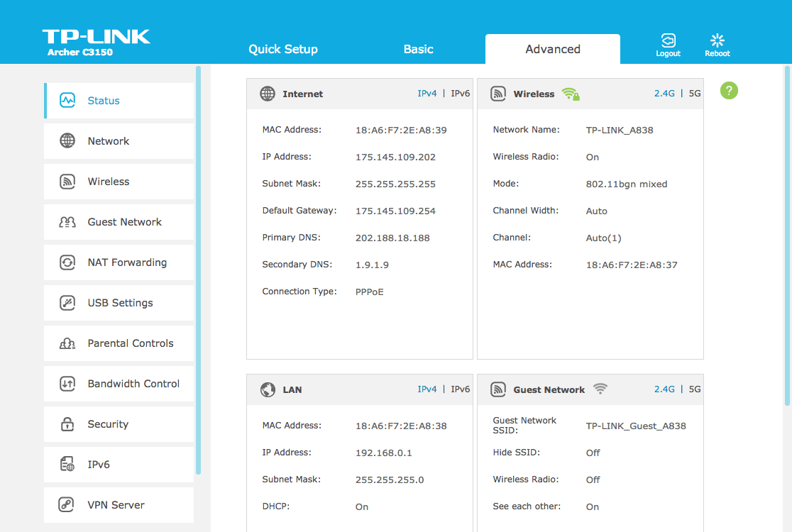This screenshot has height=532, width=792.
Task: Select 2.4G in the Wireless panel
Action: tap(664, 94)
